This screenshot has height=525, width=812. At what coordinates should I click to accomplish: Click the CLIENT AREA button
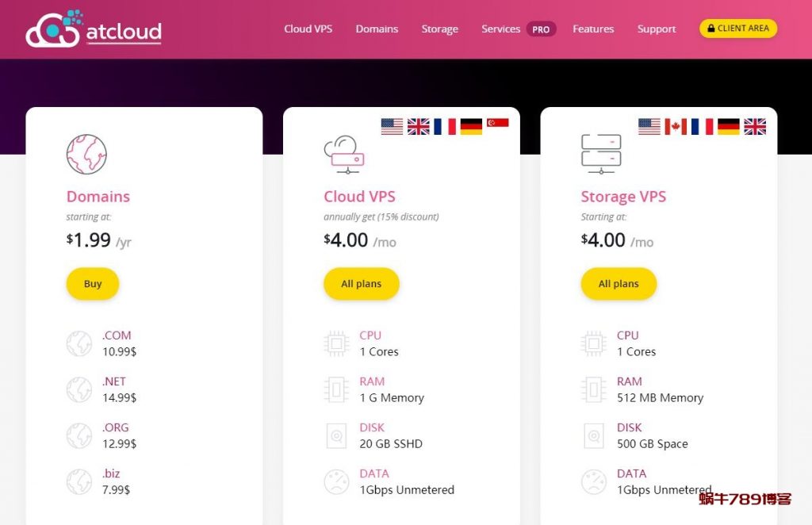pyautogui.click(x=738, y=28)
